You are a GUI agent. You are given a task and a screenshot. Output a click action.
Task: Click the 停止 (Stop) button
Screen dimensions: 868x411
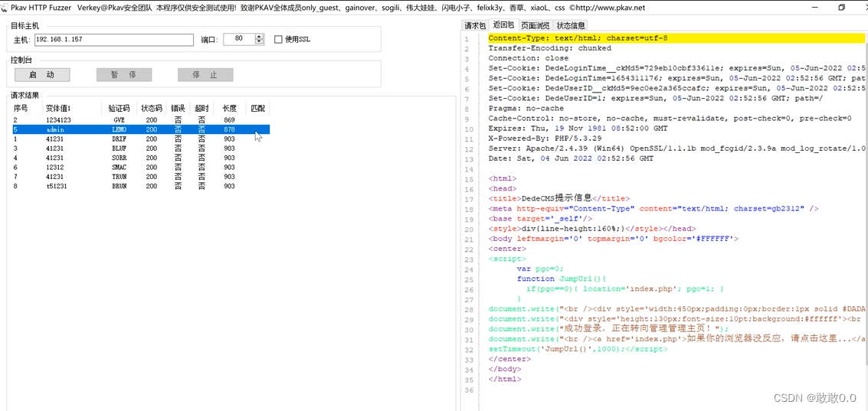point(205,75)
